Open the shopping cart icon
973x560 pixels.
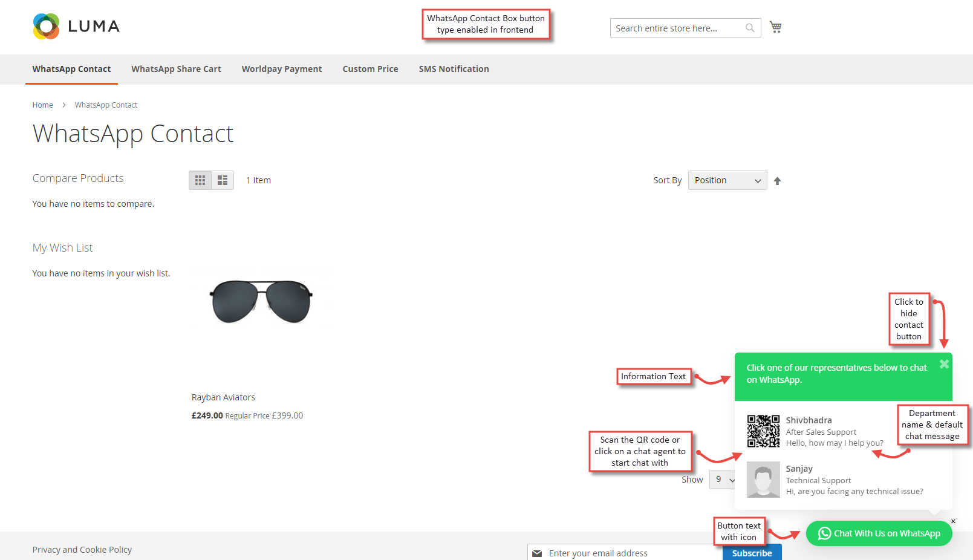[x=775, y=27]
